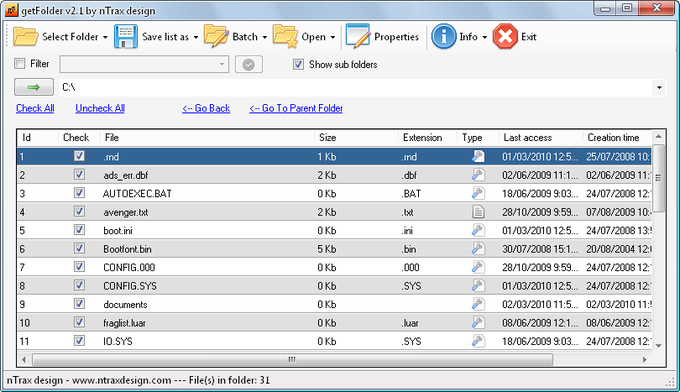Click the Select Folder icon
The width and height of the screenshot is (680, 392).
click(x=26, y=36)
